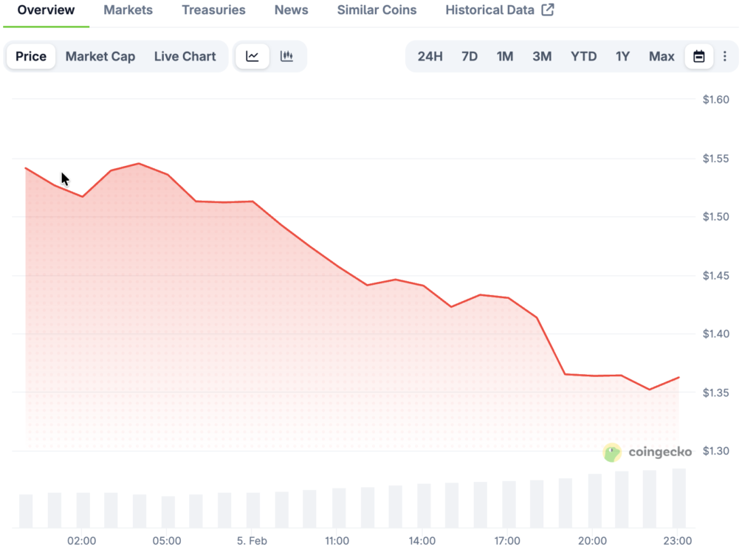Switch to Live Chart mode
The height and width of the screenshot is (549, 756).
[x=185, y=57]
